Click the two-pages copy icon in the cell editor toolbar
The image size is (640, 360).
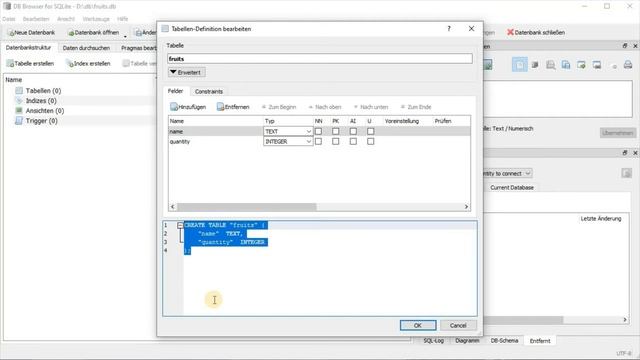point(566,64)
